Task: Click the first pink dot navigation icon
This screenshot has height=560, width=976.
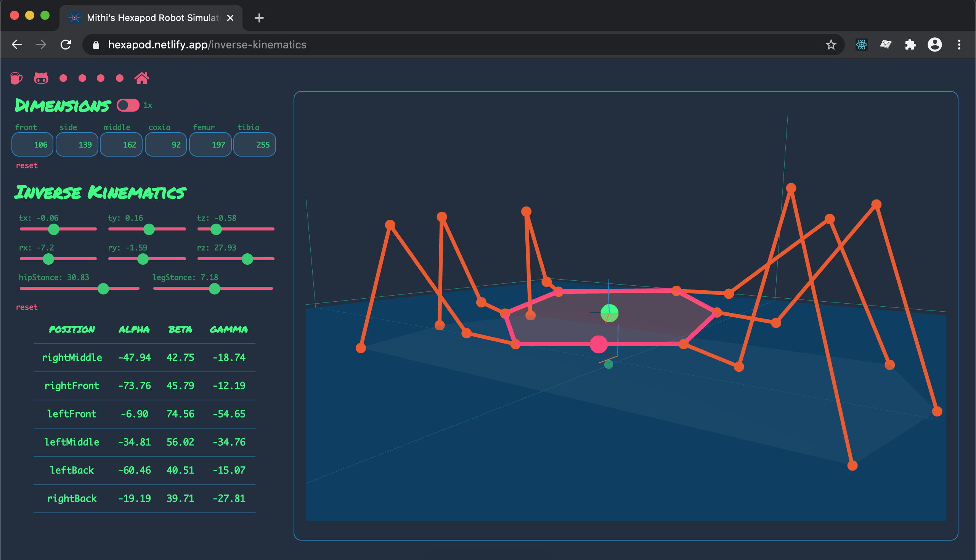Action: click(64, 78)
